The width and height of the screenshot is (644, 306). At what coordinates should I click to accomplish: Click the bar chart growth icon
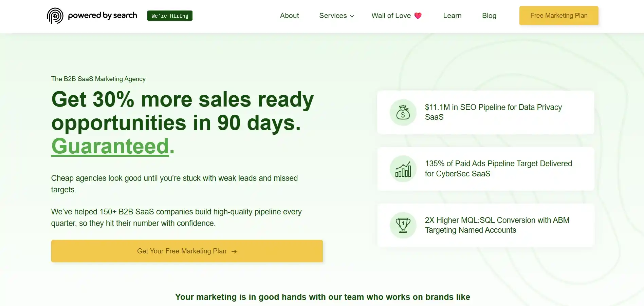click(403, 169)
